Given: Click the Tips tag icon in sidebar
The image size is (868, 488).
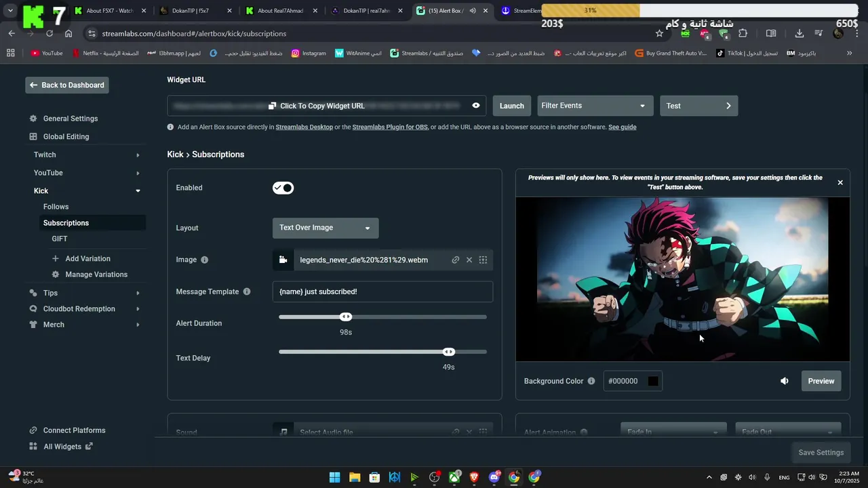Looking at the screenshot, I should click(x=33, y=293).
